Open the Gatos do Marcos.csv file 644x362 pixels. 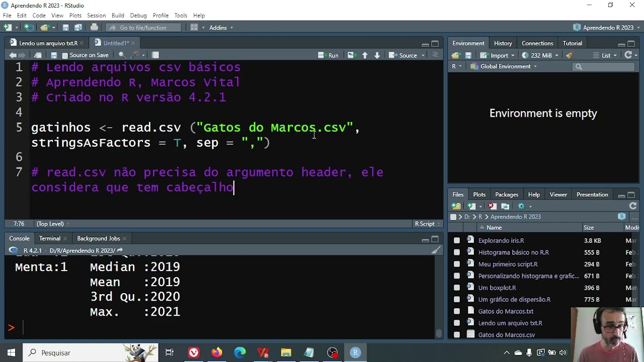point(506,335)
